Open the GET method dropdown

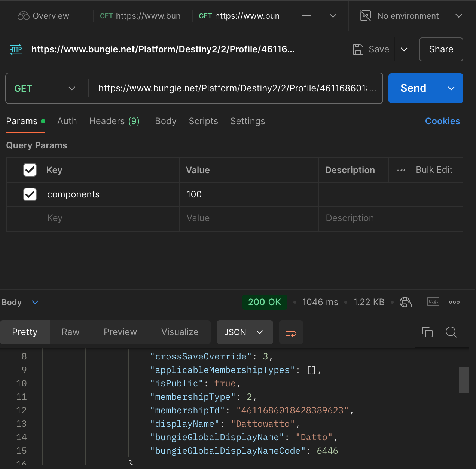tap(45, 88)
